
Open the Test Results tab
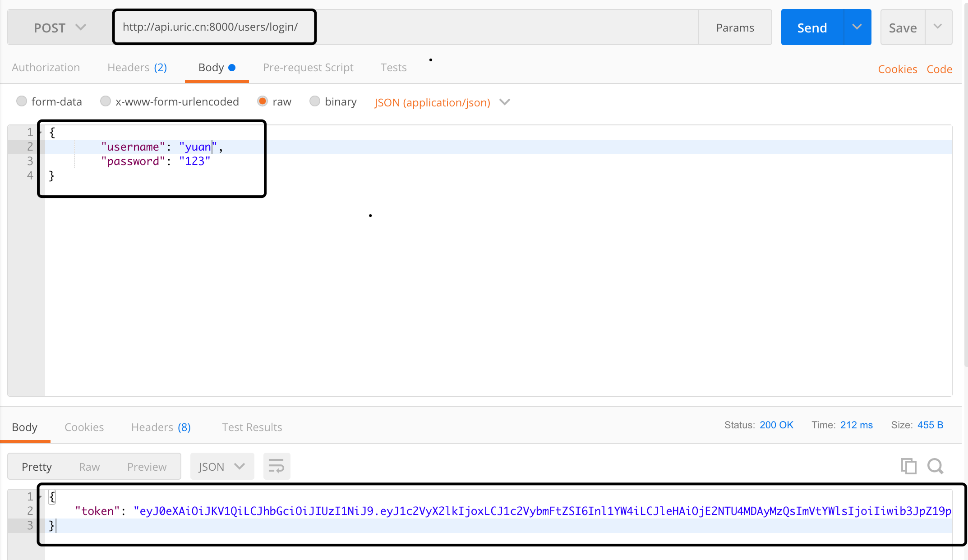pos(252,427)
